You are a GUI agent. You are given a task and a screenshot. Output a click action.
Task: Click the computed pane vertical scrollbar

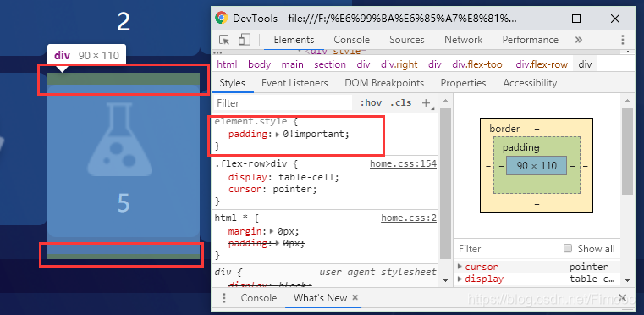point(627,151)
